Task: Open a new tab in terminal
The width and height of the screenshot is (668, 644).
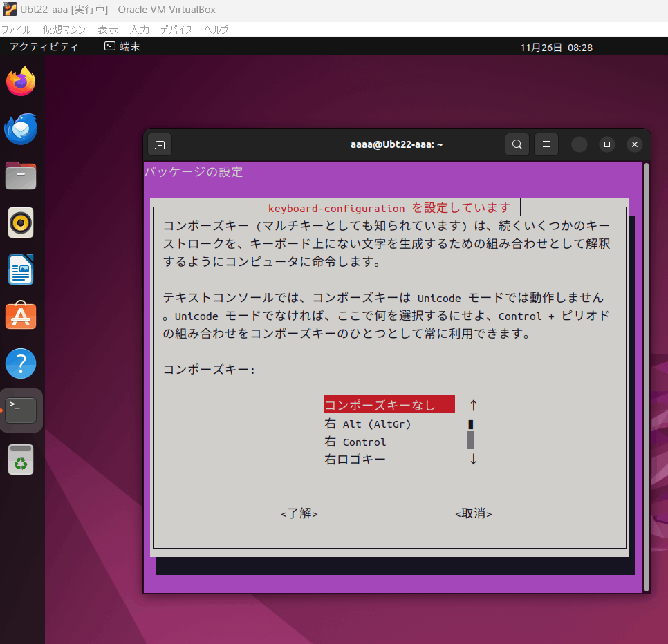Action: 160,144
